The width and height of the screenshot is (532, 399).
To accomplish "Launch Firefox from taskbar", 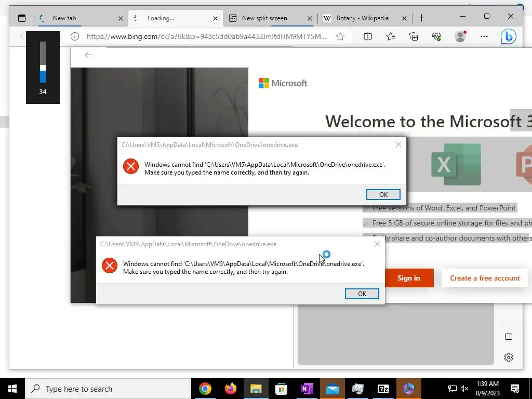I will [x=231, y=389].
